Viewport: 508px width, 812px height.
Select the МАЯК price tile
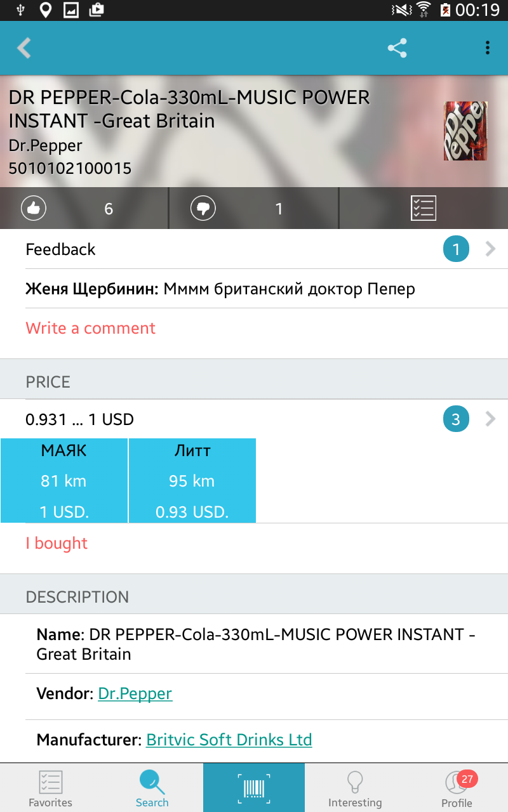(64, 480)
